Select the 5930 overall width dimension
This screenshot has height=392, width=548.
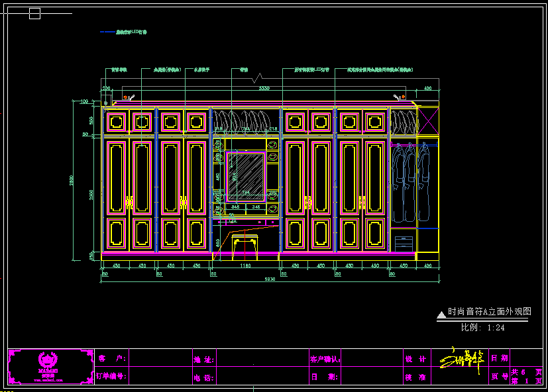(x=270, y=279)
